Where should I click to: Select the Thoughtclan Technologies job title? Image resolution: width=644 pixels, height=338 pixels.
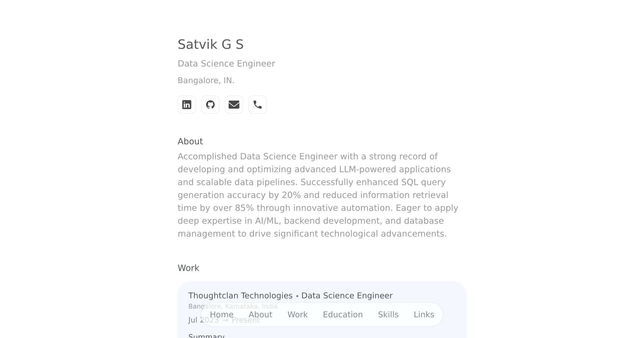click(x=290, y=296)
